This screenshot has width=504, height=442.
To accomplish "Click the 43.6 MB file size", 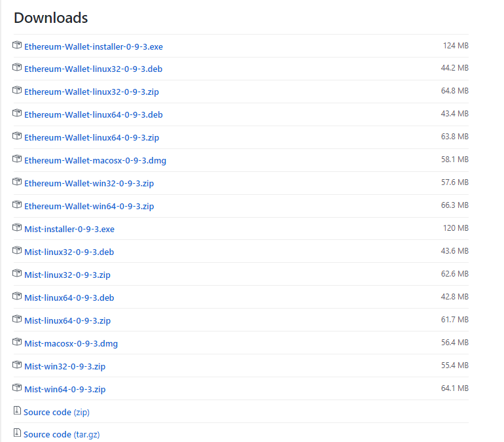I will click(x=455, y=250).
